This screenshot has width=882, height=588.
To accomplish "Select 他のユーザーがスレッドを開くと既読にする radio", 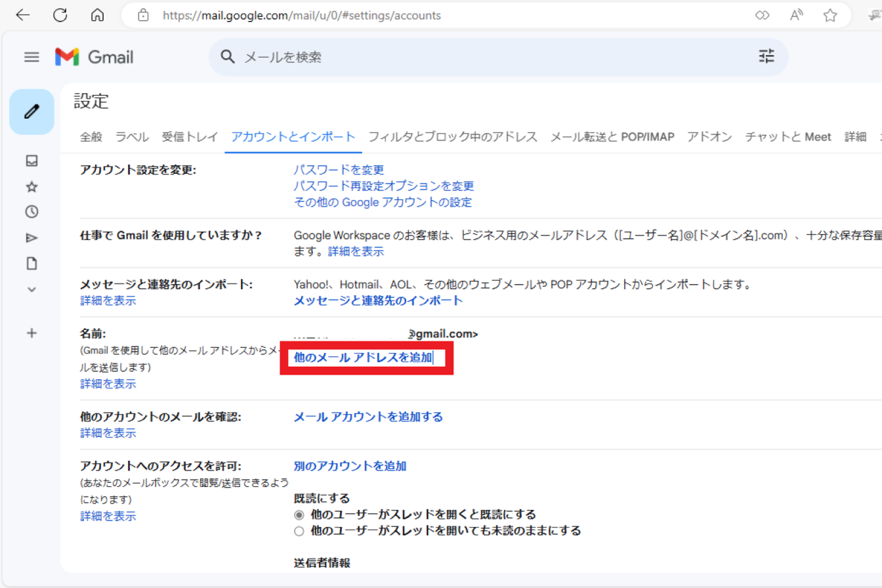I will coord(299,515).
